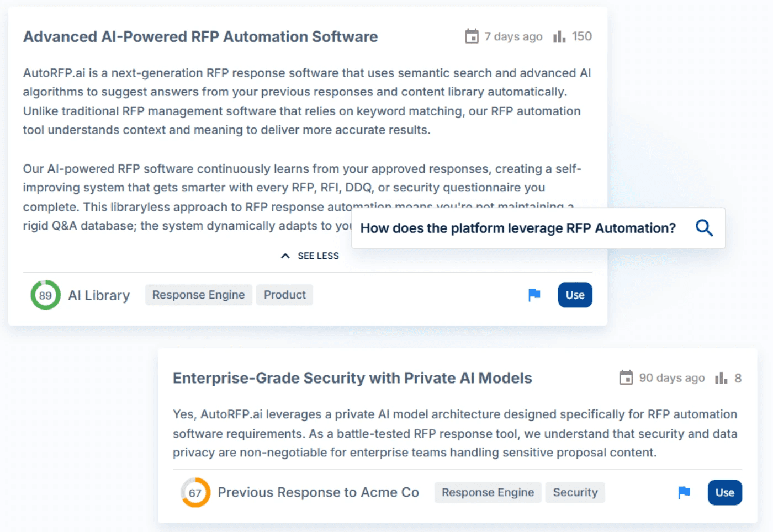Click the search magnifier icon
This screenshot has width=773, height=532.
pyautogui.click(x=704, y=228)
